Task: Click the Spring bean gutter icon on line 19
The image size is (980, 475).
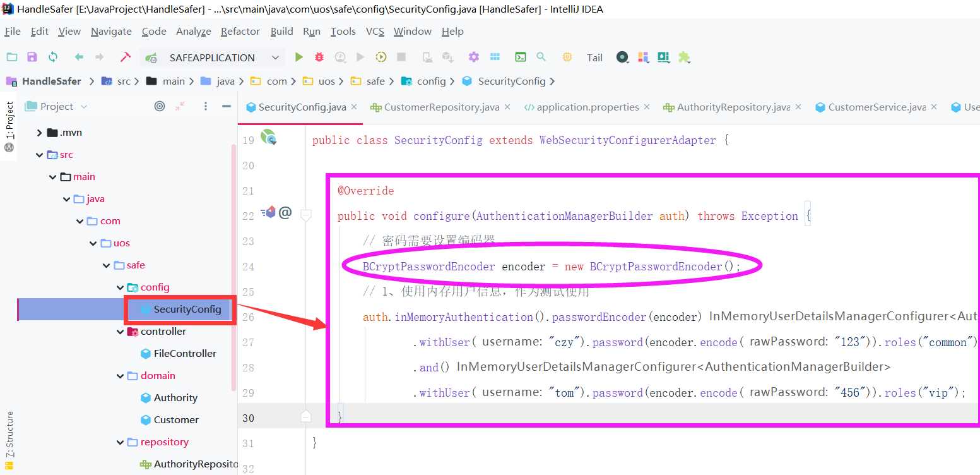Action: tap(269, 136)
